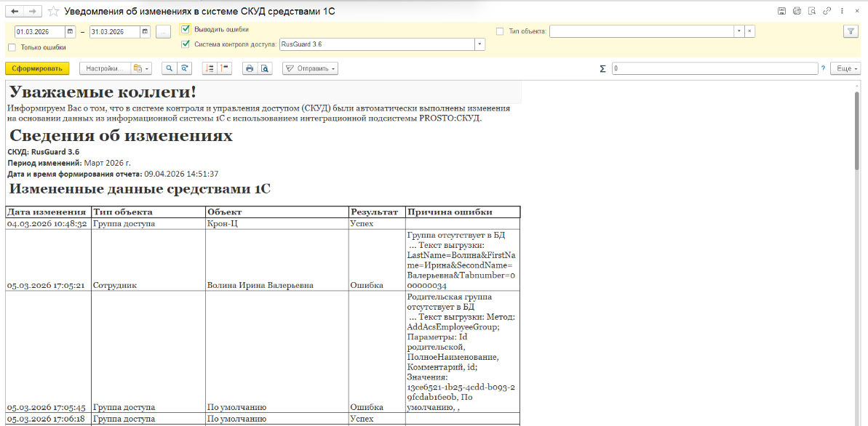The height and width of the screenshot is (426, 868).
Task: Add report to favorites with star icon
Action: click(53, 12)
